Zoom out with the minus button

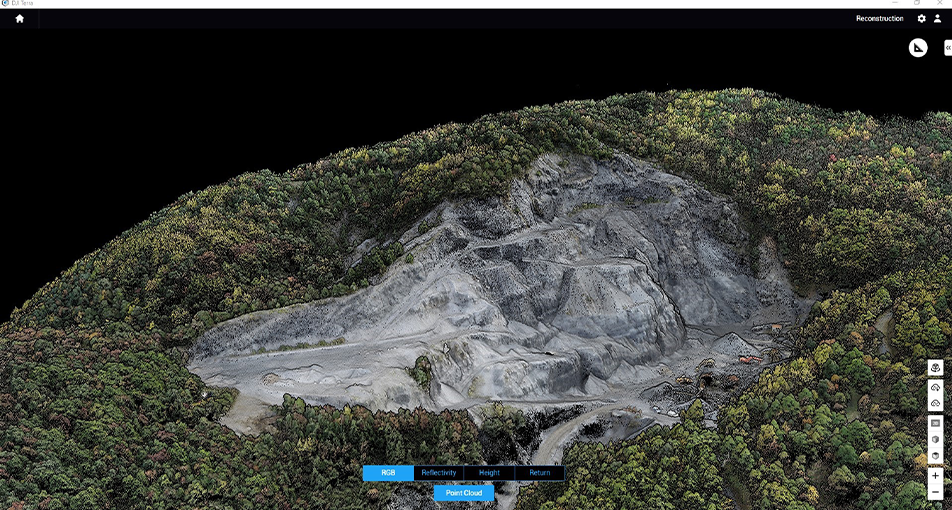pos(935,492)
